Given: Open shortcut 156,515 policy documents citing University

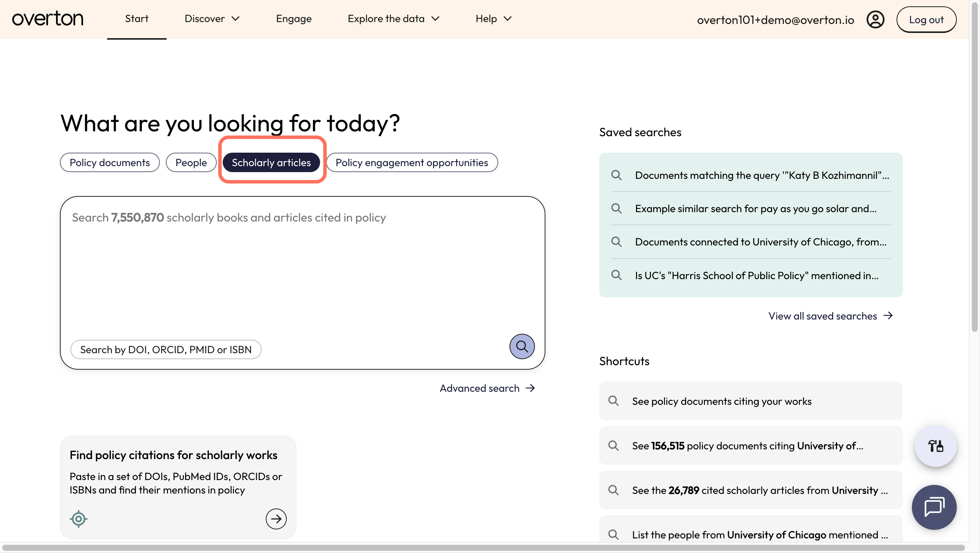Looking at the screenshot, I should click(x=751, y=445).
